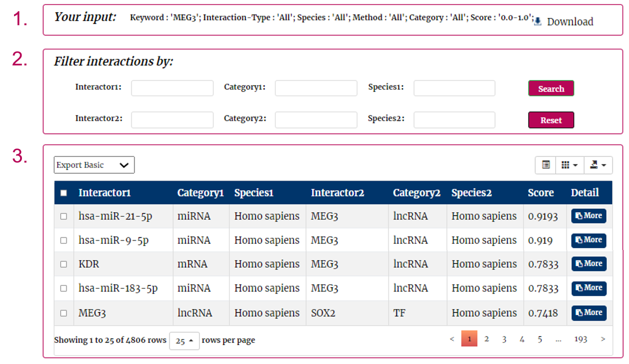This screenshot has width=629, height=364.
Task: Jump to last page 193
Action: pyautogui.click(x=580, y=339)
